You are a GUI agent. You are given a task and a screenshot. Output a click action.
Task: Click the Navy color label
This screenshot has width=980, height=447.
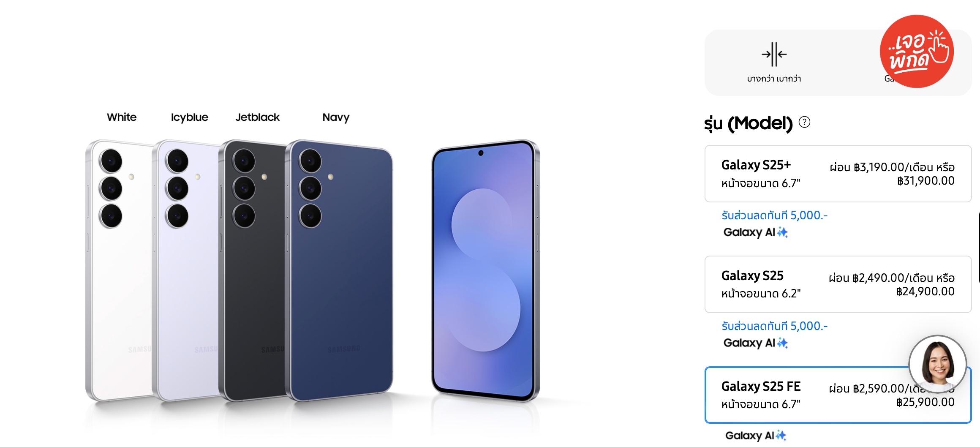click(x=336, y=117)
